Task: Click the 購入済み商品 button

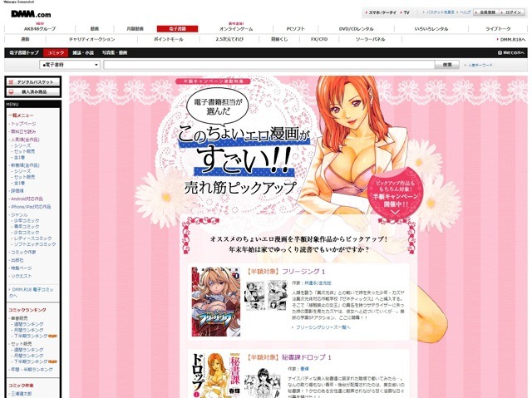Action: pos(33,92)
